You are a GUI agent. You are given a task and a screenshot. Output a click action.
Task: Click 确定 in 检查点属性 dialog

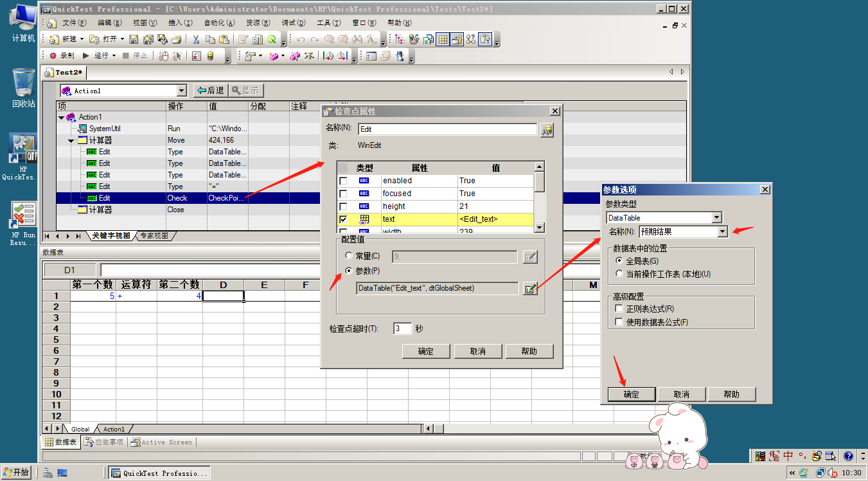pyautogui.click(x=425, y=351)
